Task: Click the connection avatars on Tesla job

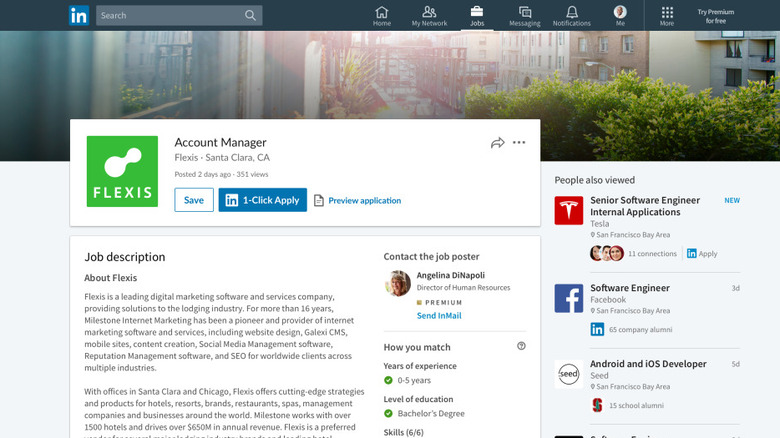Action: (607, 253)
